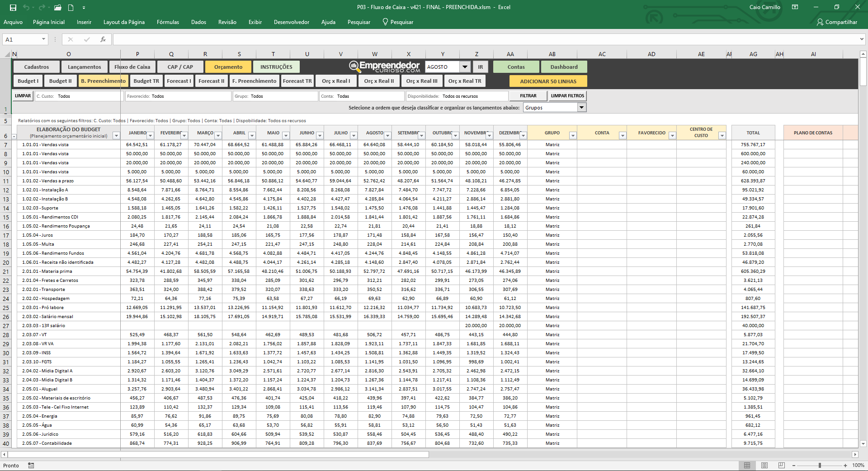This screenshot has height=471, width=868.
Task: Click the LIMPAR button
Action: 23,96
